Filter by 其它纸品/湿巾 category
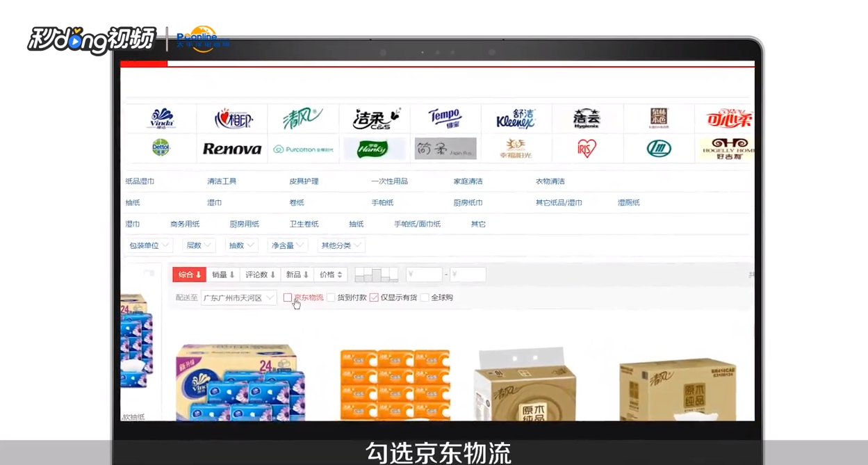The image size is (868, 465). 559,203
